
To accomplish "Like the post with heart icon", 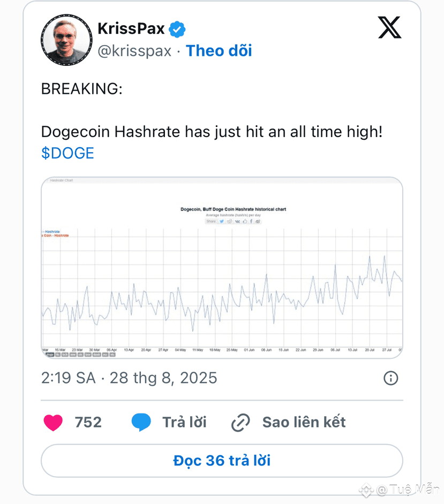I will pyautogui.click(x=53, y=423).
